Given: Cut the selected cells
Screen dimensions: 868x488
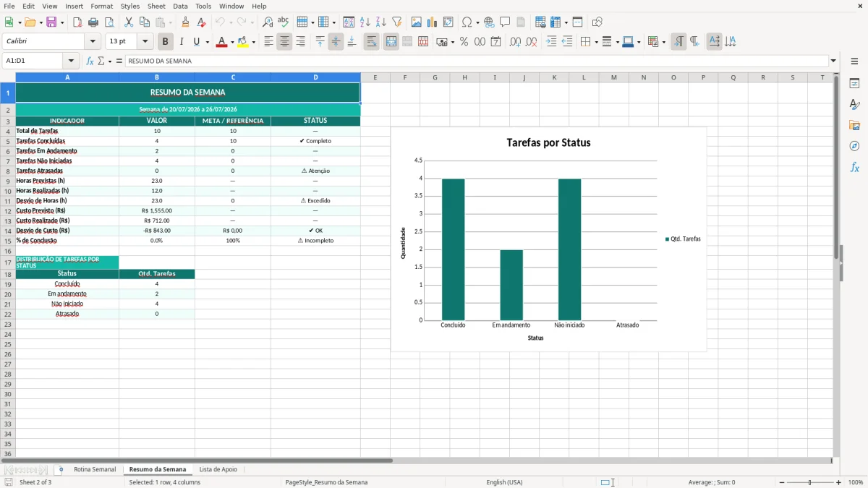Looking at the screenshot, I should coord(129,22).
